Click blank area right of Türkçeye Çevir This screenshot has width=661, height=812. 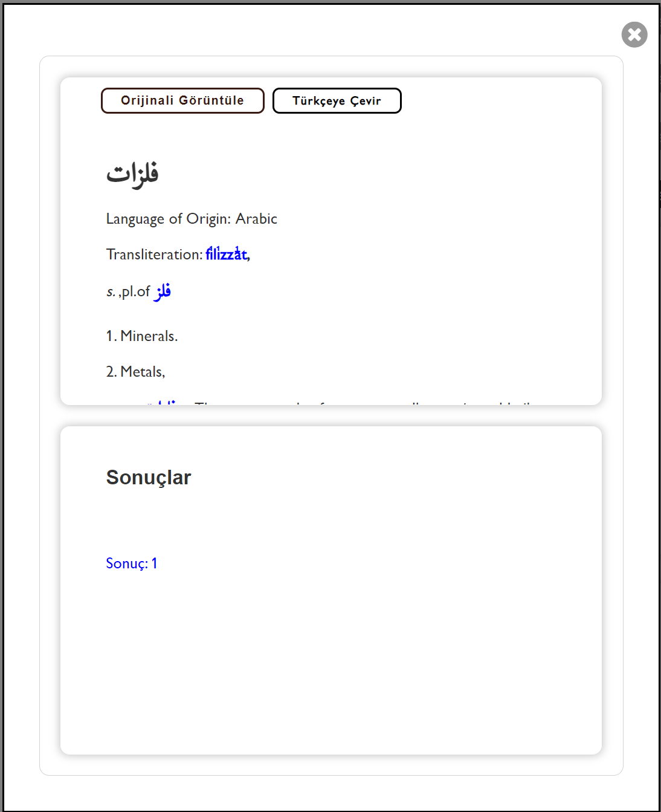coord(495,100)
